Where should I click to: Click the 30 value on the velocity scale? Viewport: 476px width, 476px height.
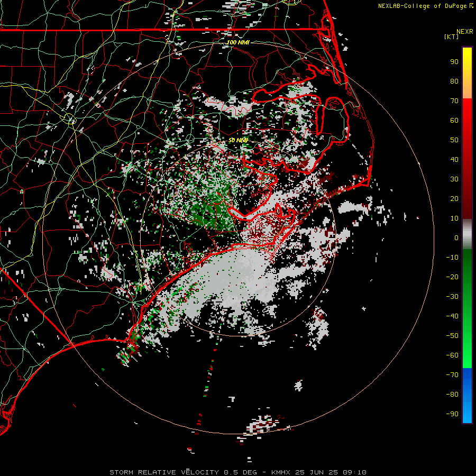454,179
